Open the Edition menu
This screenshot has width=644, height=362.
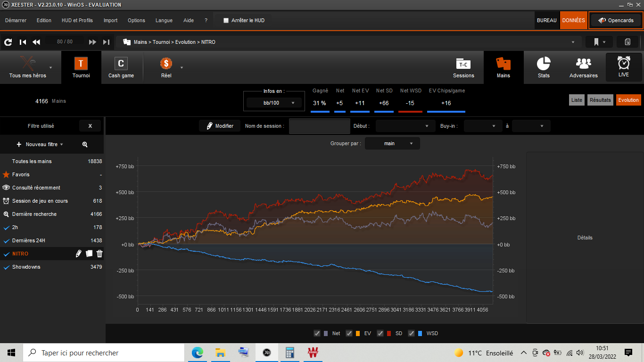click(x=44, y=20)
